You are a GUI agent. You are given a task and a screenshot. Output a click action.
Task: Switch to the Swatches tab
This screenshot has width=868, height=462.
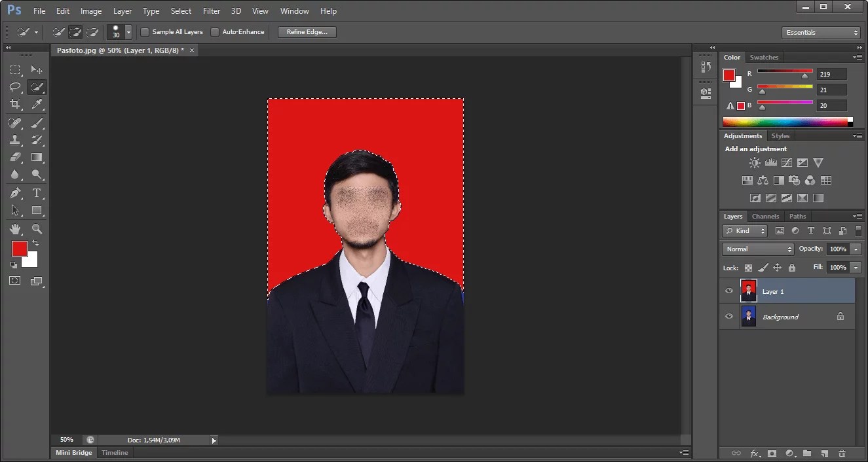(x=764, y=58)
